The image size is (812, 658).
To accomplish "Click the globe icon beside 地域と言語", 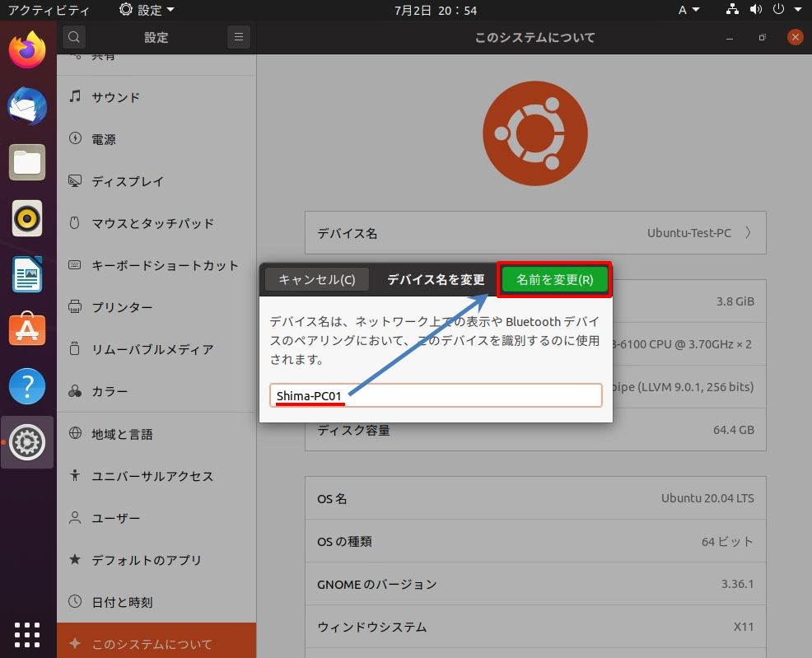I will tap(75, 433).
